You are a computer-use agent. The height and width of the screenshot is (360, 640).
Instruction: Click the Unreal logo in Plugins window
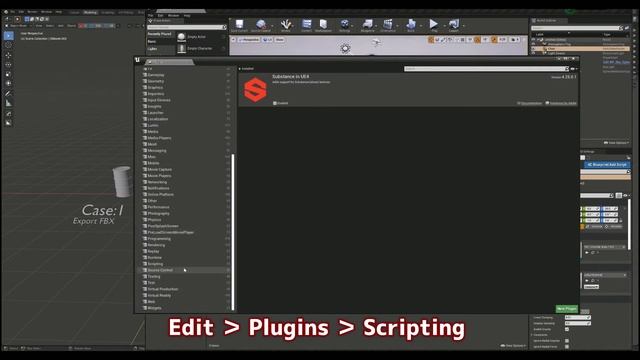(138, 60)
